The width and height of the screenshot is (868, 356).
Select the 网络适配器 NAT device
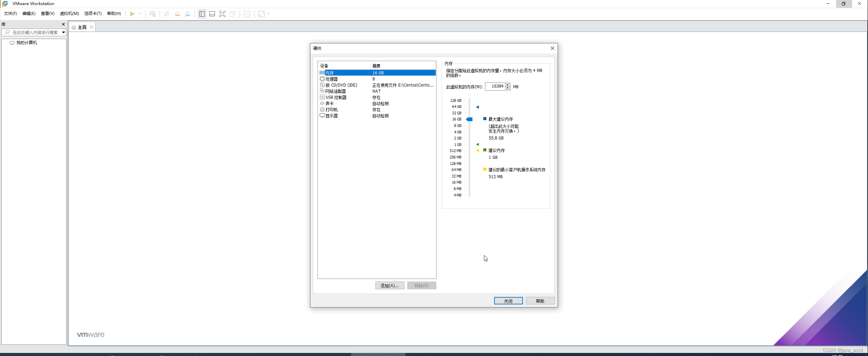(x=336, y=91)
